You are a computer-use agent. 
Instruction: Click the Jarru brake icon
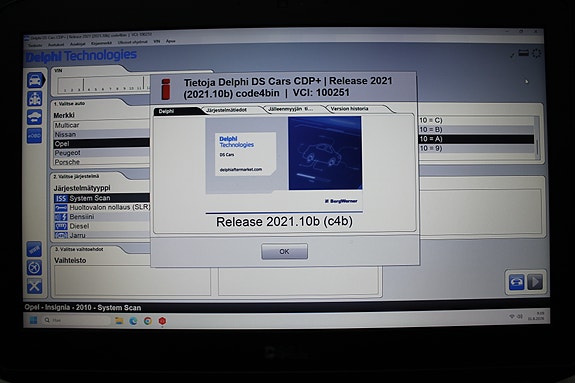[61, 235]
